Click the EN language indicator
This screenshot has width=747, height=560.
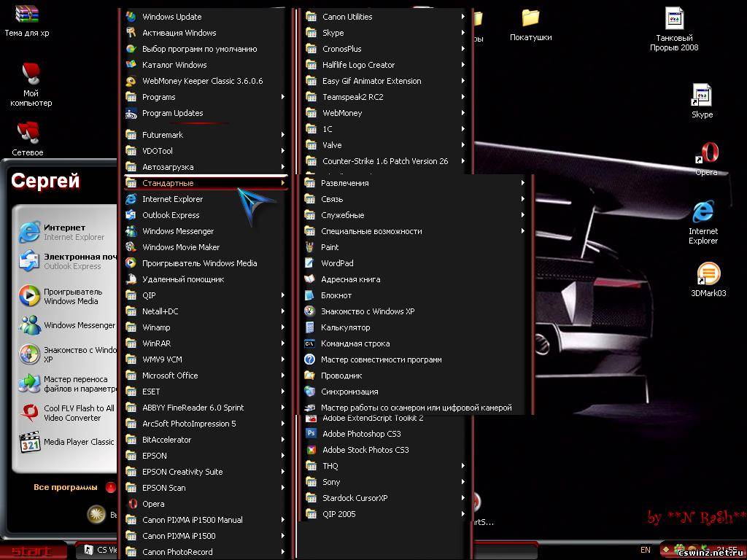pos(646,550)
